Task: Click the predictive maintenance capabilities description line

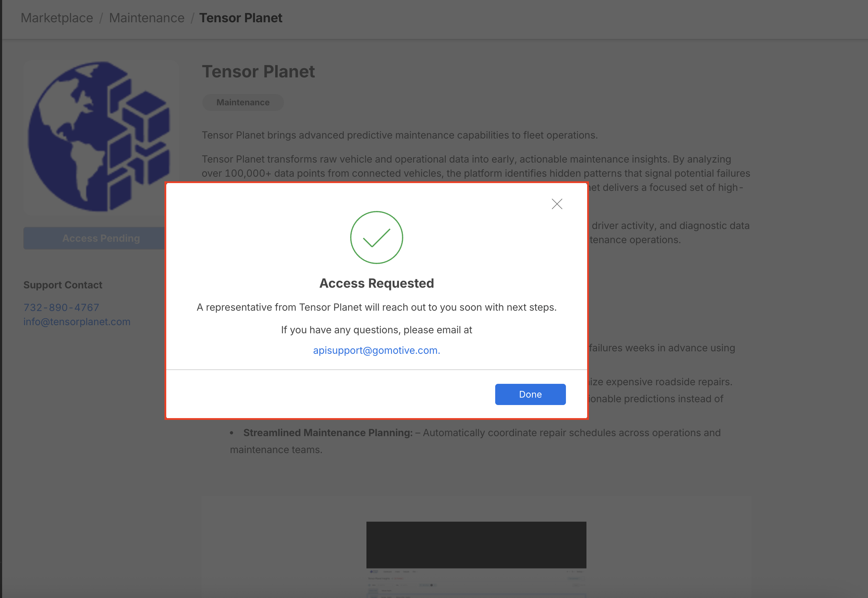Action: click(x=400, y=135)
